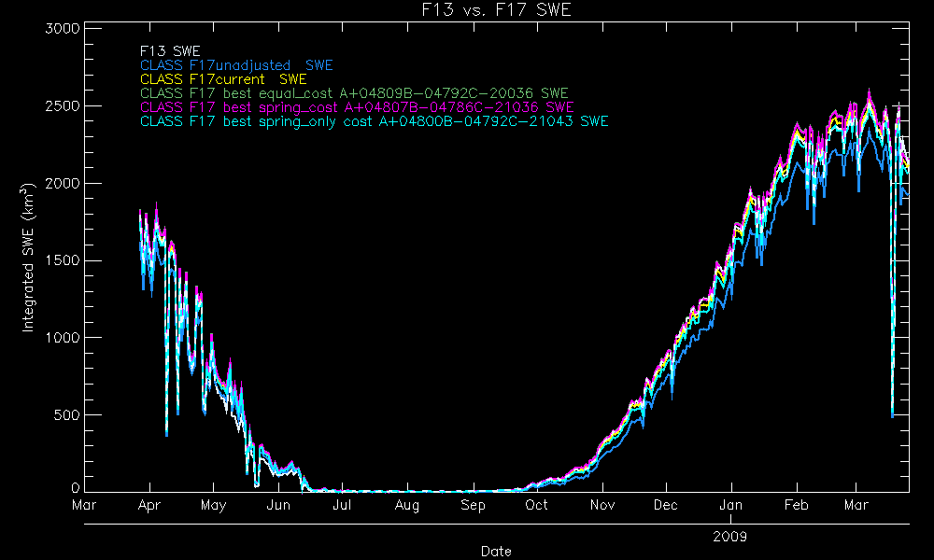Click the 500 y-axis tick label
934x560 pixels.
[65, 415]
